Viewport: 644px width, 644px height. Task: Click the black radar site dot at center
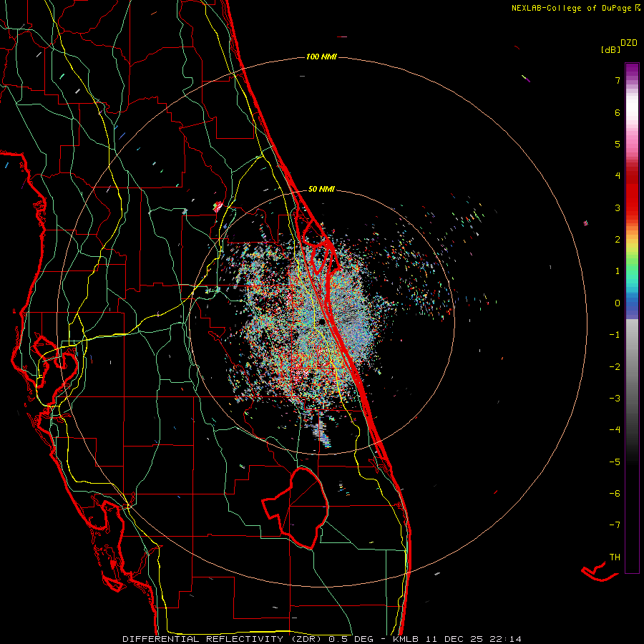323,321
